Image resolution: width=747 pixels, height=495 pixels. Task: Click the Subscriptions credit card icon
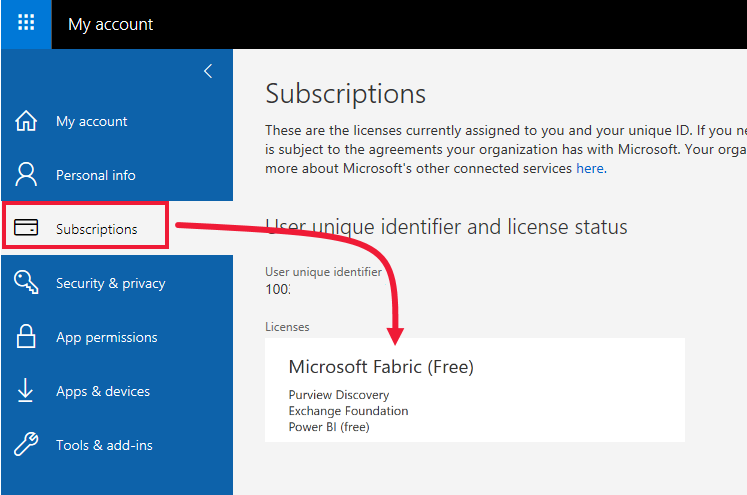[26, 229]
